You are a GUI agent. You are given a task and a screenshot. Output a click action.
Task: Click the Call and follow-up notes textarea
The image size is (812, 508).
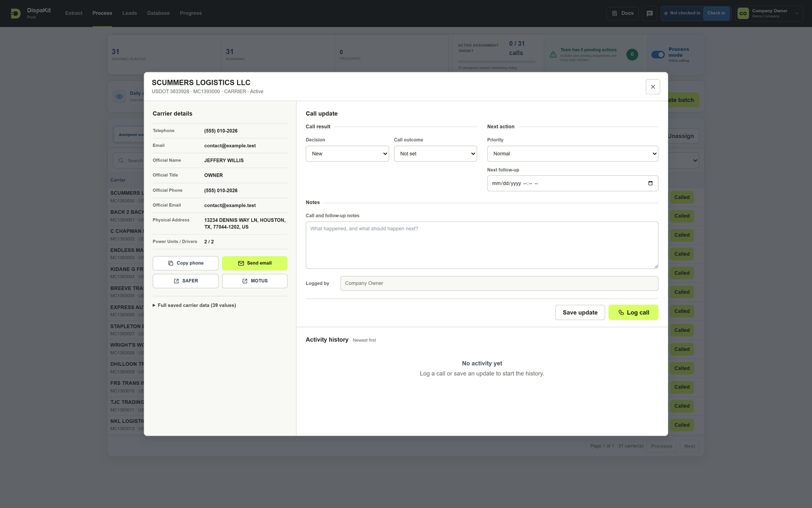482,245
